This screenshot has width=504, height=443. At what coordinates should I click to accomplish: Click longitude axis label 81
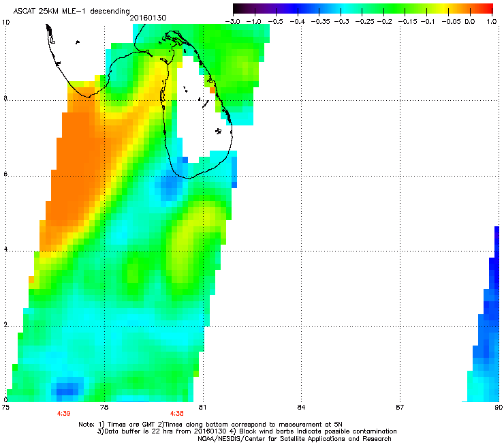tap(202, 408)
